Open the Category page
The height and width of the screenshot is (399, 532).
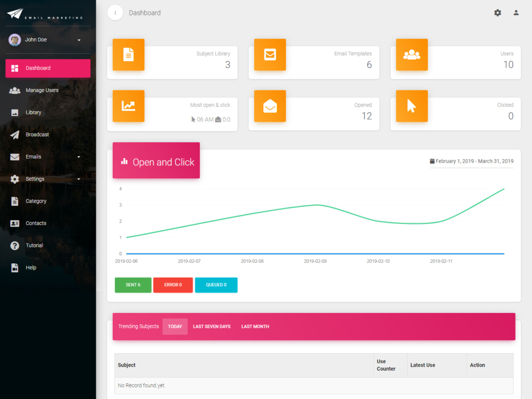(x=36, y=201)
